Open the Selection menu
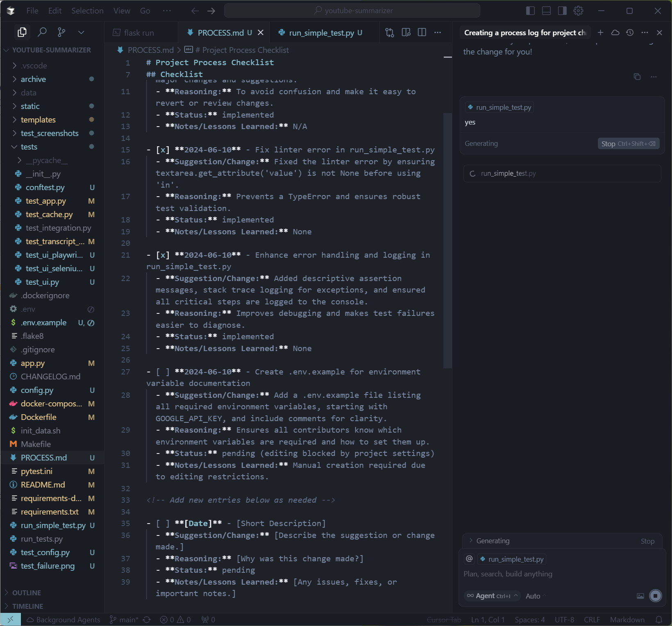This screenshot has width=672, height=626. coord(87,11)
